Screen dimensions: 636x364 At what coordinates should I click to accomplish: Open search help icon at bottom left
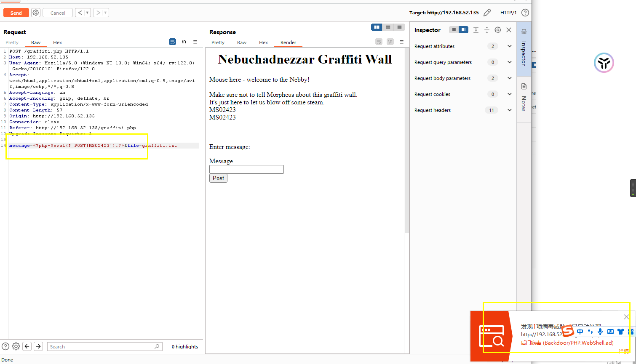(x=5, y=346)
